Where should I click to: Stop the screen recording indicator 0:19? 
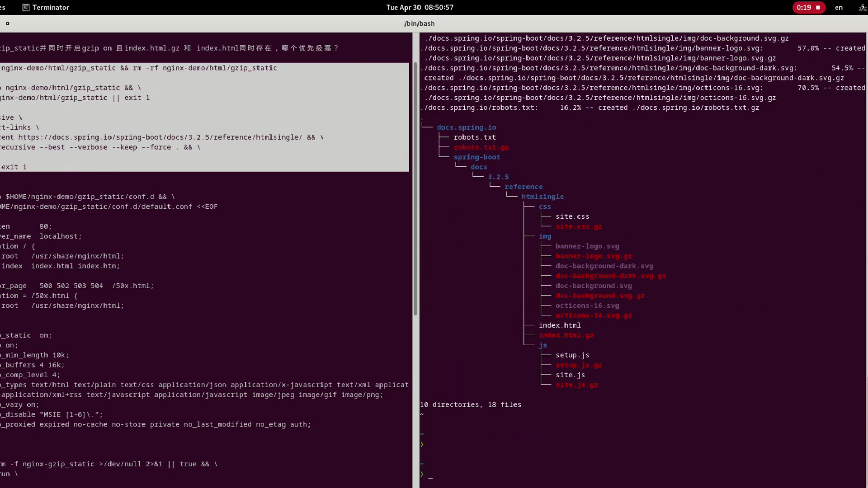point(808,7)
